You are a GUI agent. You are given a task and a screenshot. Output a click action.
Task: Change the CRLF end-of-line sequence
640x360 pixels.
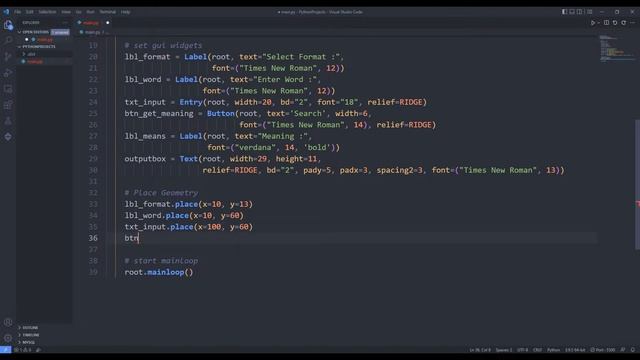click(538, 350)
